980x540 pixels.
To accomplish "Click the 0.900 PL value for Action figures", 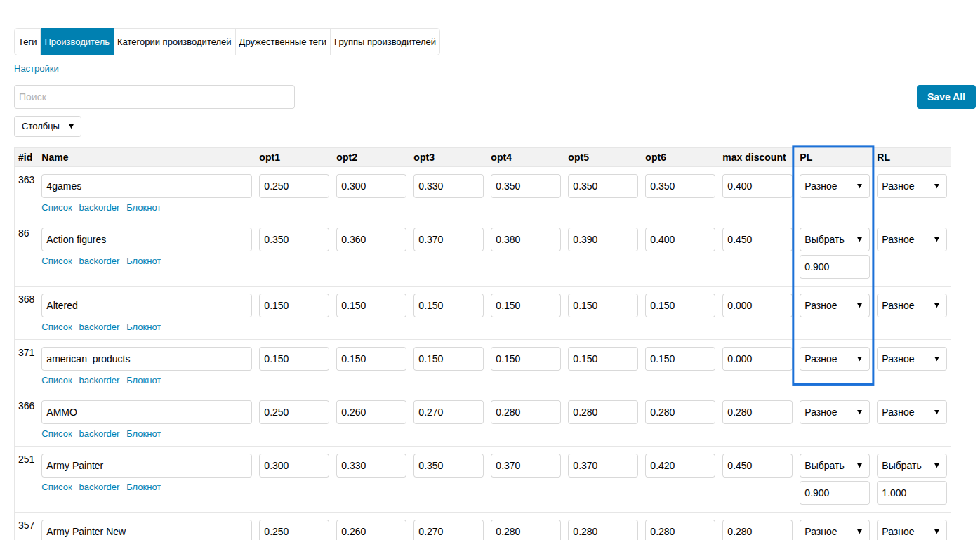I will [x=834, y=266].
